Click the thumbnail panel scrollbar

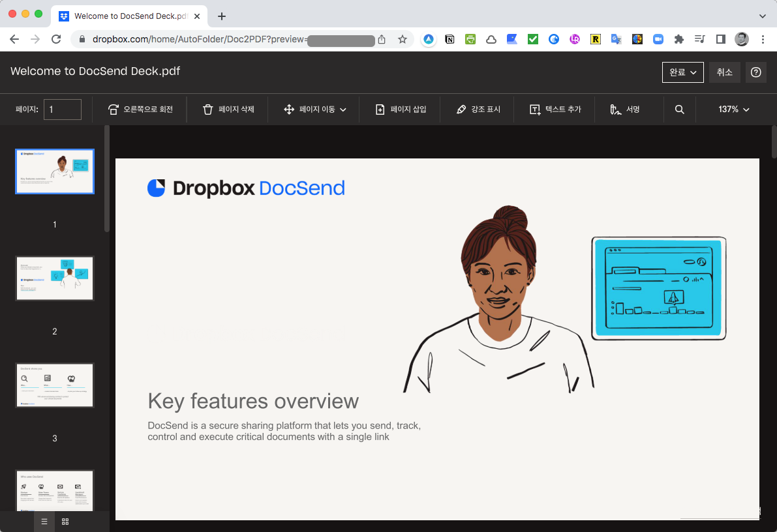click(106, 179)
